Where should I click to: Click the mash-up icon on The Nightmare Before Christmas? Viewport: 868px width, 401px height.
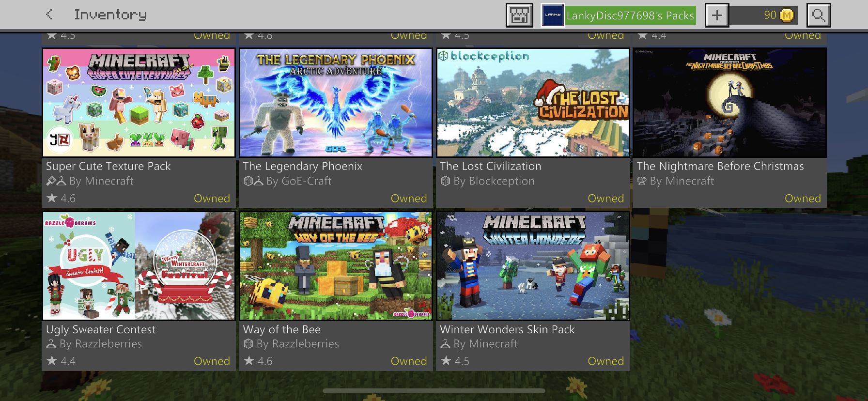[x=642, y=181]
